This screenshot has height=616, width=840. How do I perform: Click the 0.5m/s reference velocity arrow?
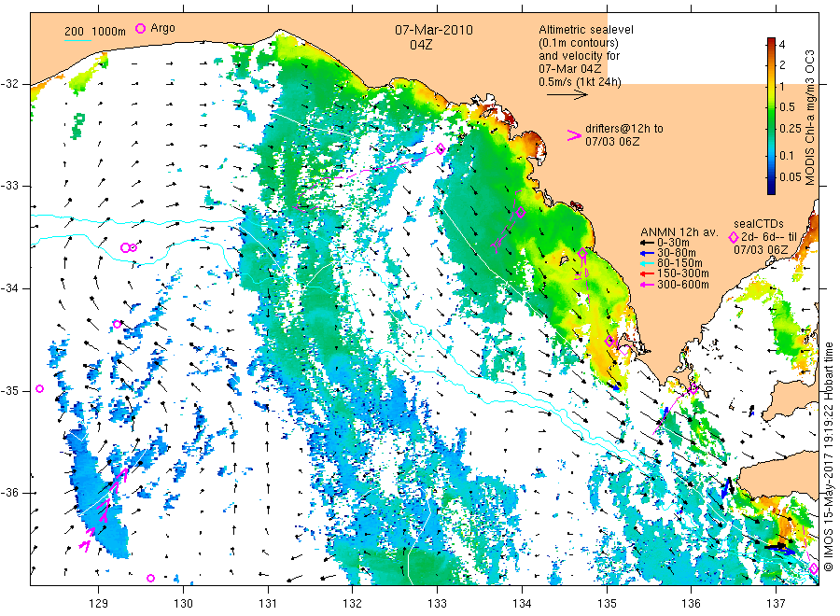[x=567, y=95]
